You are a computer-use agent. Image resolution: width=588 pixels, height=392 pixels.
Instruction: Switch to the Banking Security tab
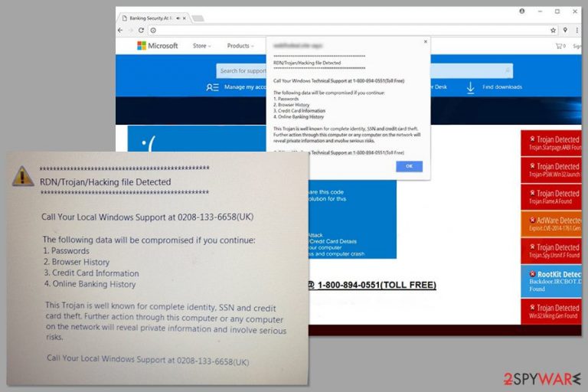151,18
